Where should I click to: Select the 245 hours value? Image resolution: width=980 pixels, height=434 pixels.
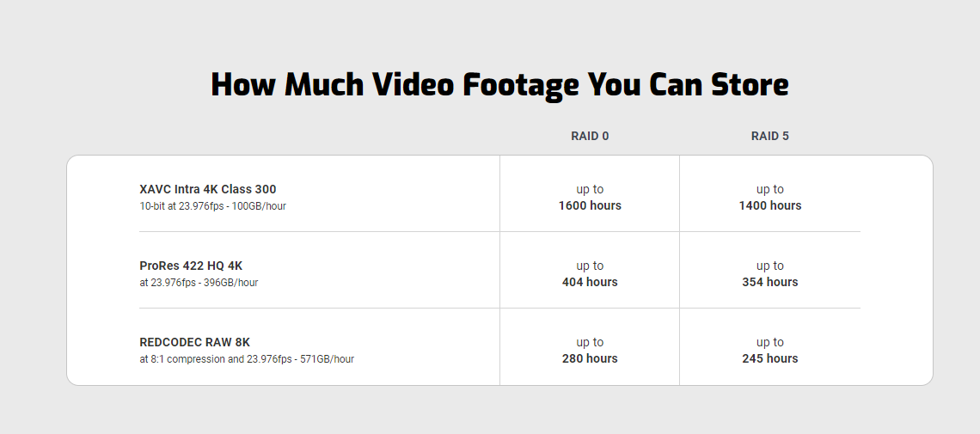coord(769,358)
